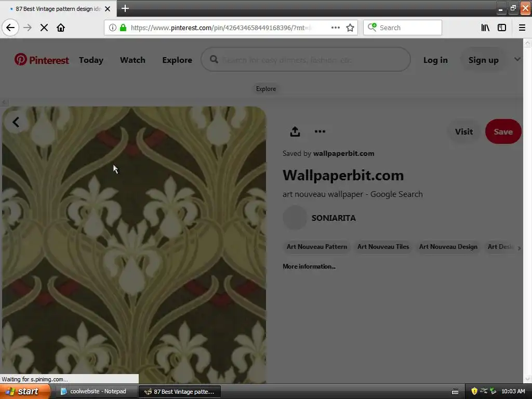Viewport: 532px width, 399px height.
Task: Click the art nouveau wallpaper pin image
Action: pyautogui.click(x=134, y=245)
